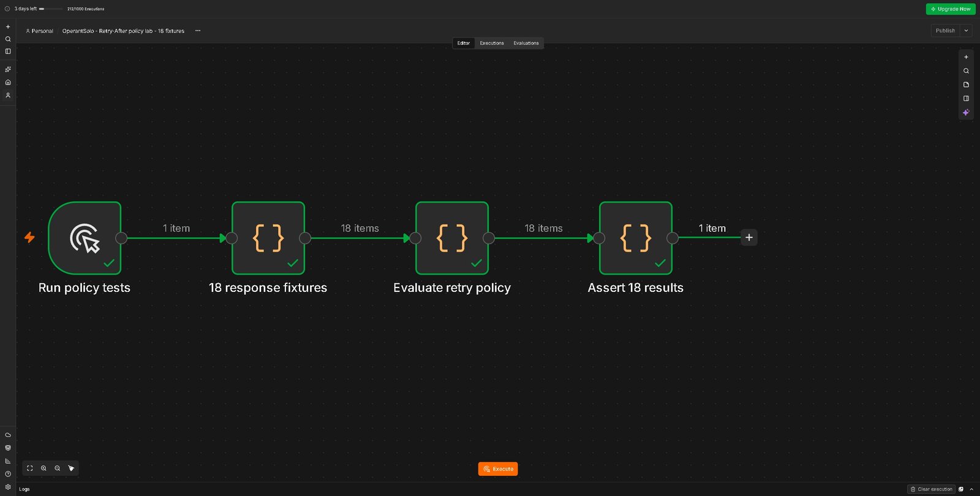Click the trial info circle icon
The height and width of the screenshot is (496, 980).
tap(7, 9)
